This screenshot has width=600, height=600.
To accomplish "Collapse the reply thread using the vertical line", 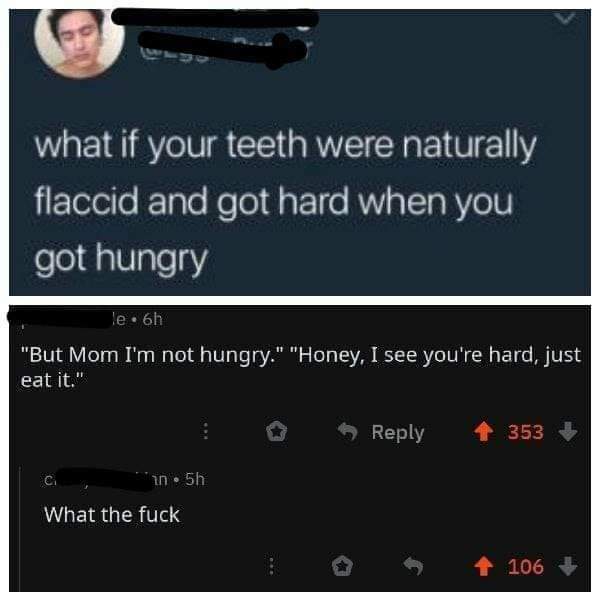I will tap(20, 528).
